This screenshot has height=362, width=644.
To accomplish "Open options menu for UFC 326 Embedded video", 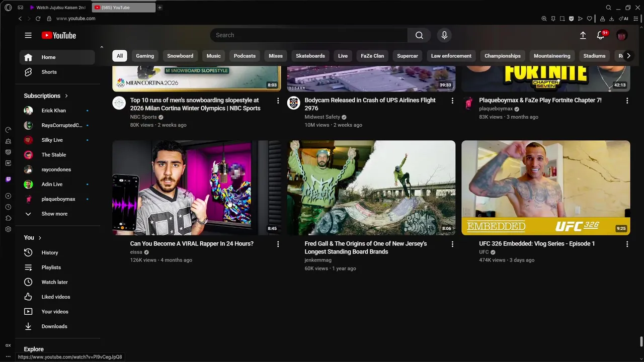I will pos(627,244).
